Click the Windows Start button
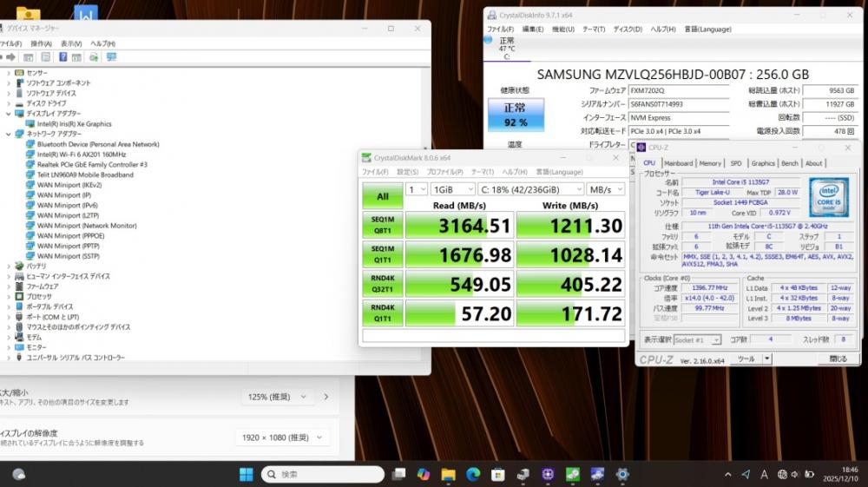This screenshot has width=868, height=487. coord(246,475)
